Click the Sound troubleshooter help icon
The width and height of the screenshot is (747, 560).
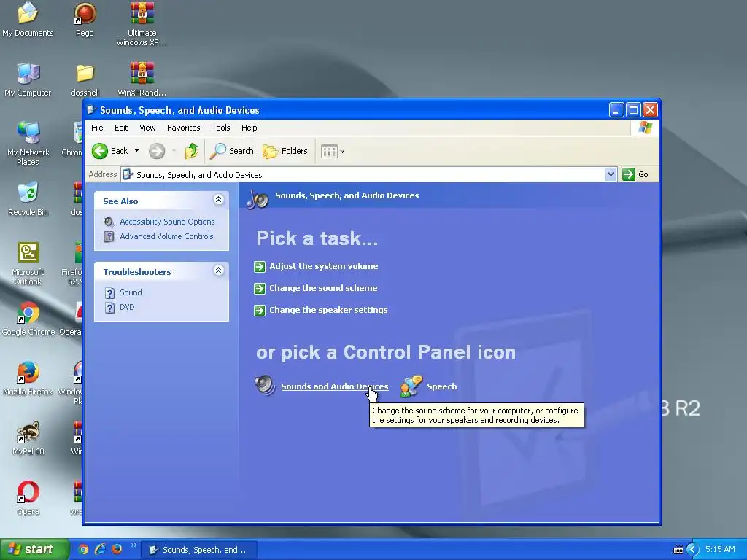point(110,293)
